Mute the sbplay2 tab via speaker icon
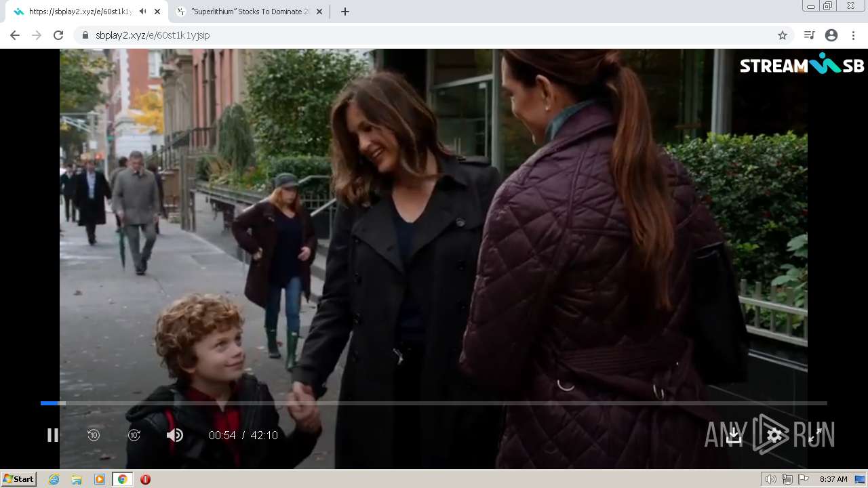 tap(142, 12)
